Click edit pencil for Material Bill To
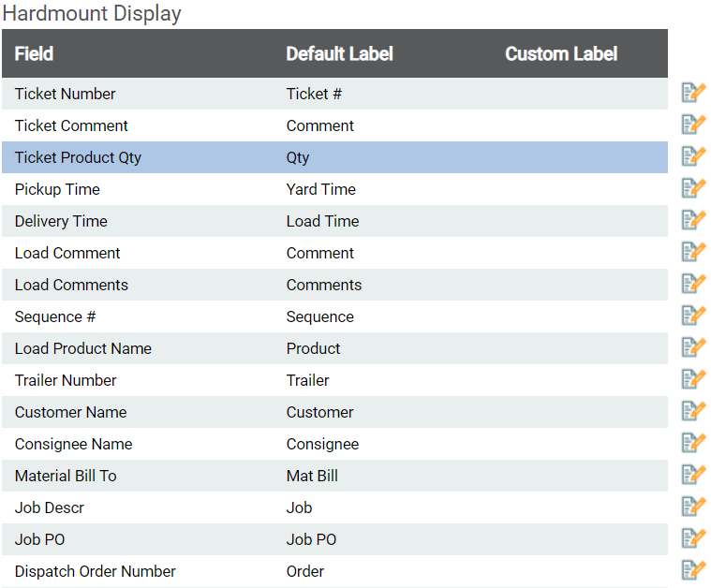This screenshot has height=588, width=711. pos(693,475)
